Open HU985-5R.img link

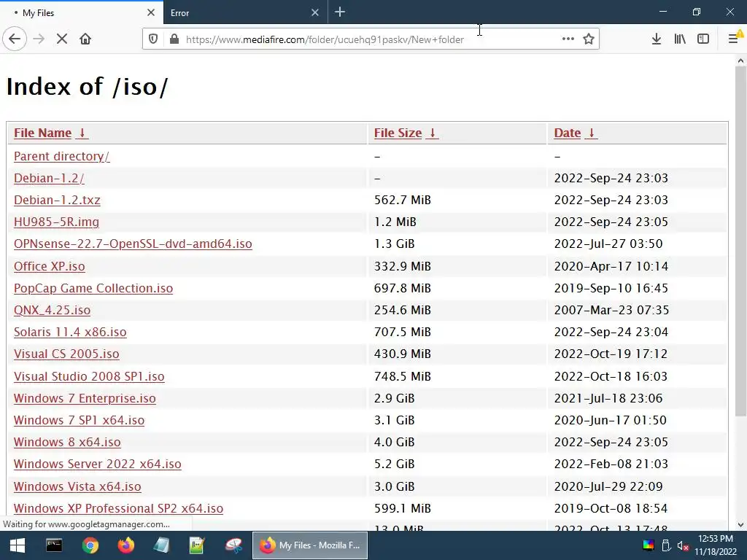(x=56, y=222)
